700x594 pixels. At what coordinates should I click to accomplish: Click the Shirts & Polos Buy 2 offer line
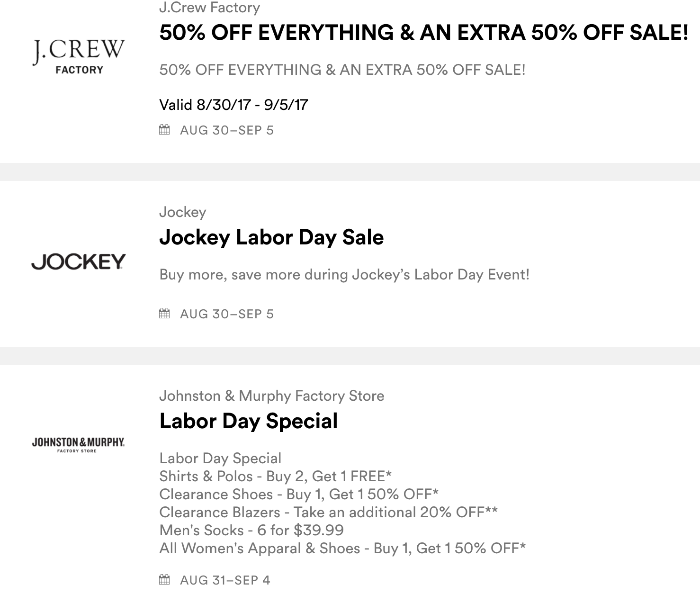pyautogui.click(x=275, y=476)
